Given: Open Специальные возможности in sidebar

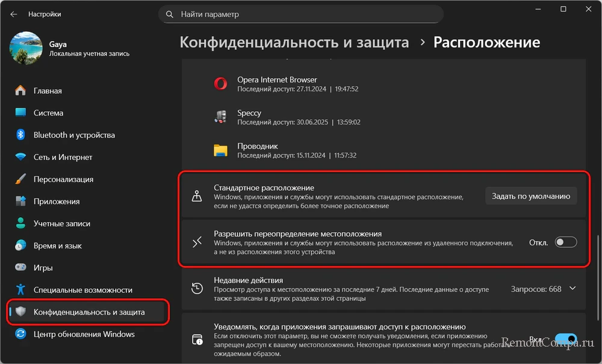Looking at the screenshot, I should [x=82, y=290].
